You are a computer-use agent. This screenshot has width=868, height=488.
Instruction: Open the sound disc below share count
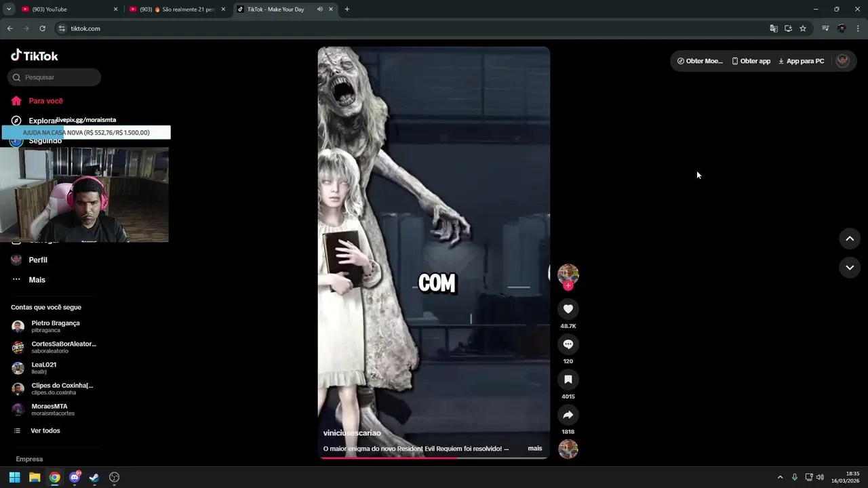coord(568,449)
